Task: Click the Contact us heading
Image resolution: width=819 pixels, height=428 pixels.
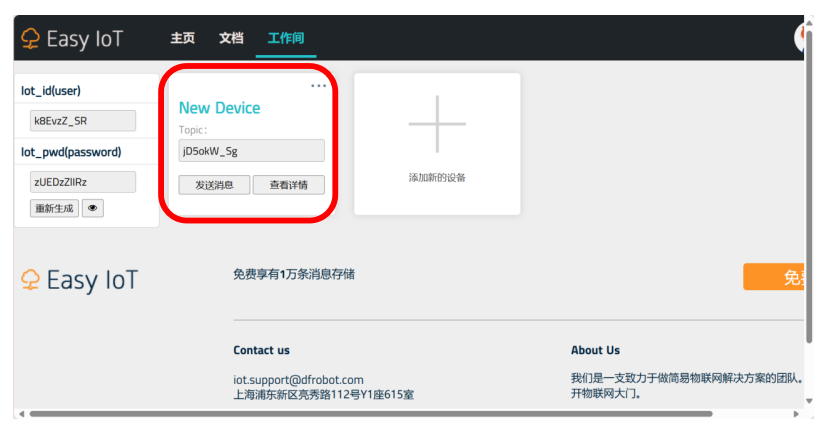Action: pos(261,350)
